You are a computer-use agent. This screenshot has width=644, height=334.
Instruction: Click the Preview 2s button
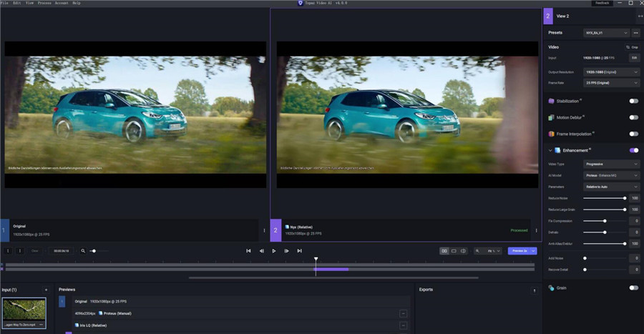pyautogui.click(x=519, y=251)
